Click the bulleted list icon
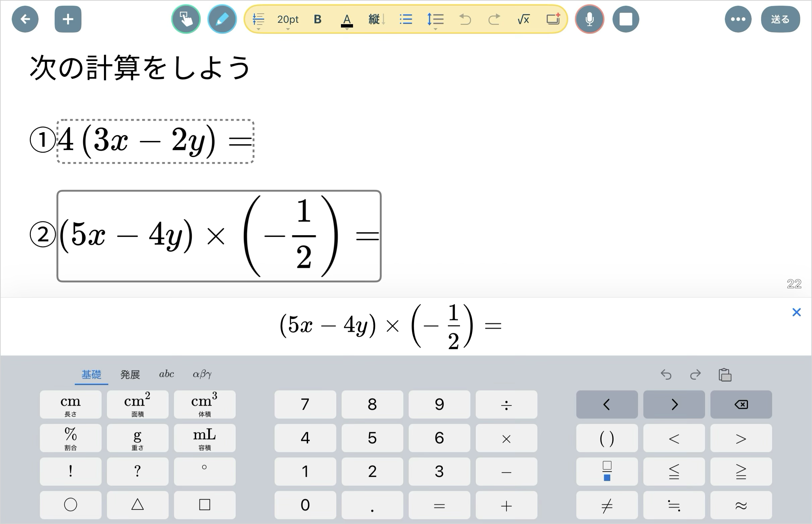The width and height of the screenshot is (812, 524). pos(406,19)
